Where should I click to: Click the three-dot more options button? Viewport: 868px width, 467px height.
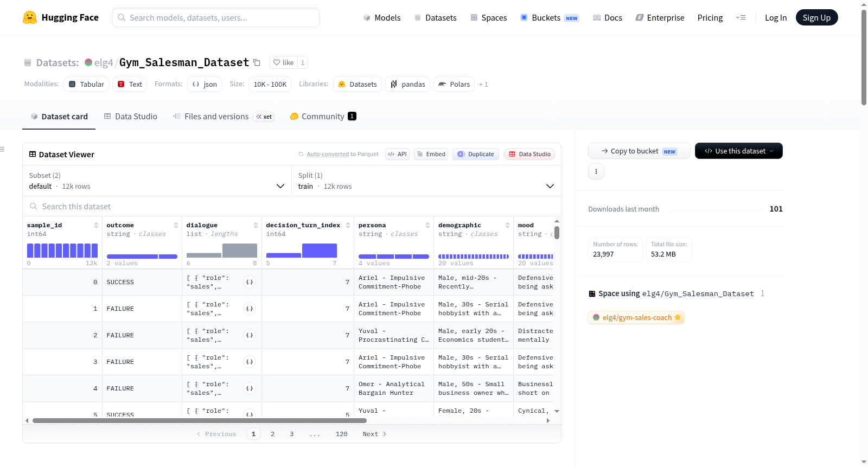tap(596, 171)
